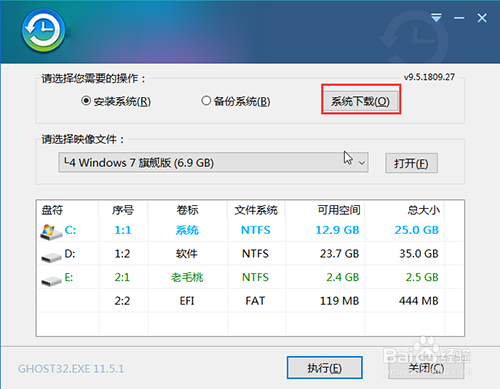Click the 关闭(C) button
500x389 pixels.
[426, 368]
